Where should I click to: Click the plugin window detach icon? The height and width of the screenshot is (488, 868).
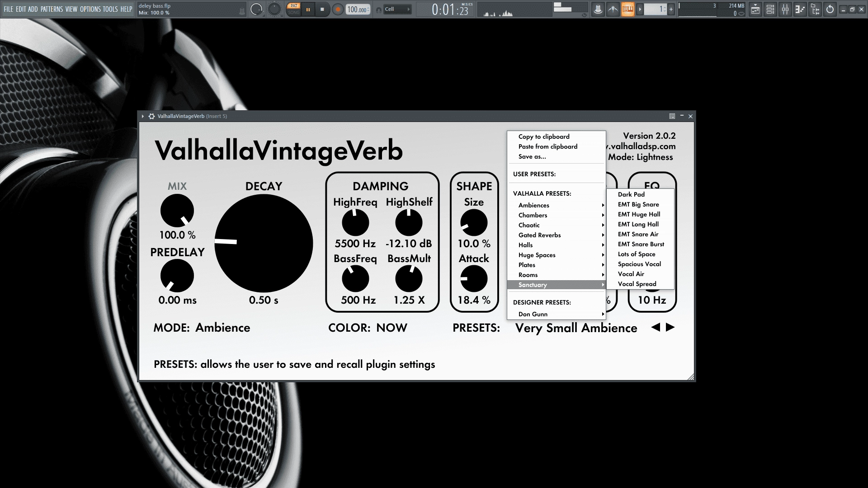tap(672, 116)
